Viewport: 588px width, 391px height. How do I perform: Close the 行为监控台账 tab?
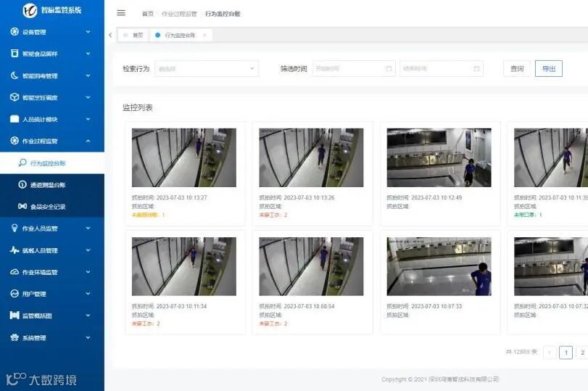tap(204, 35)
